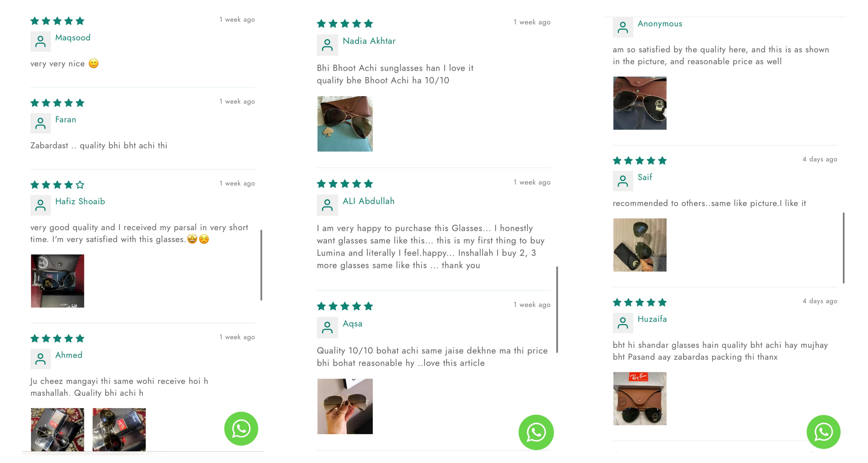The width and height of the screenshot is (868, 463).
Task: Click Aqsa's profile avatar icon
Action: point(327,328)
